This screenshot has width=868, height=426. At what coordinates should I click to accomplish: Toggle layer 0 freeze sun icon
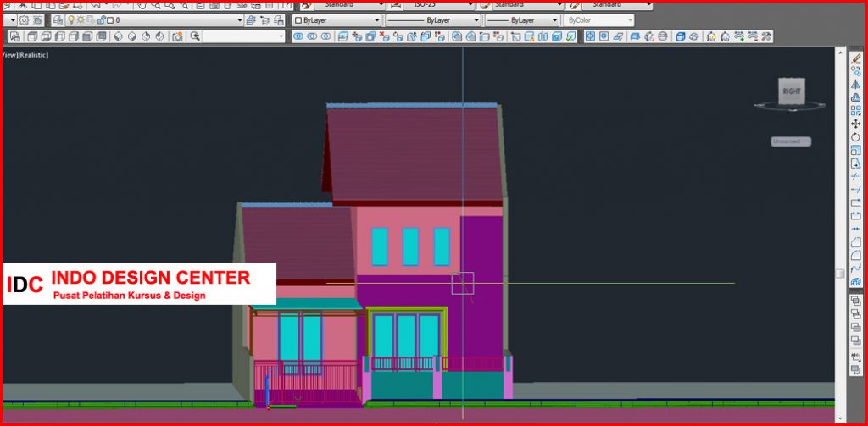81,20
